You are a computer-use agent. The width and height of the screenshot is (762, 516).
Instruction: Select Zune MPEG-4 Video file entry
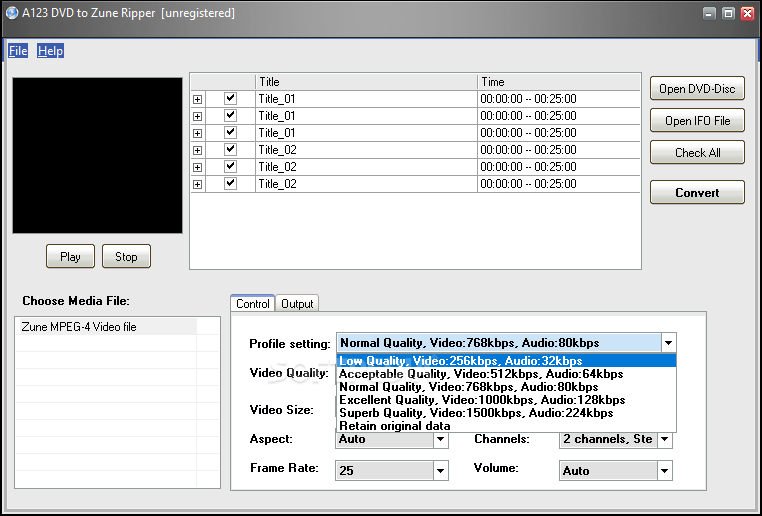click(106, 327)
